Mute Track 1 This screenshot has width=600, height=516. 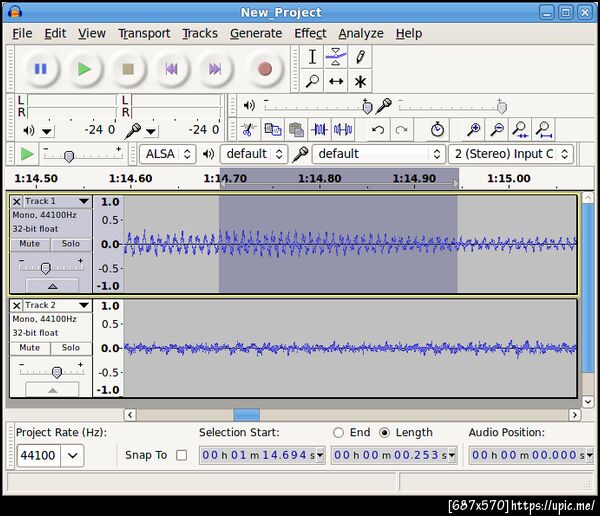pos(30,244)
